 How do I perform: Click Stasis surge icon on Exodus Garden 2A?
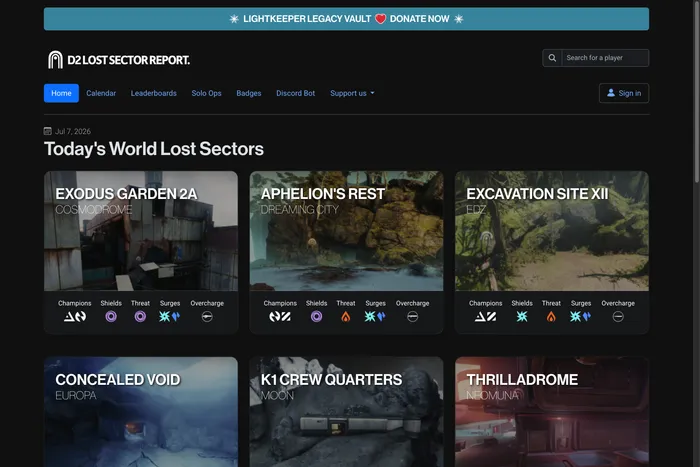coord(176,317)
